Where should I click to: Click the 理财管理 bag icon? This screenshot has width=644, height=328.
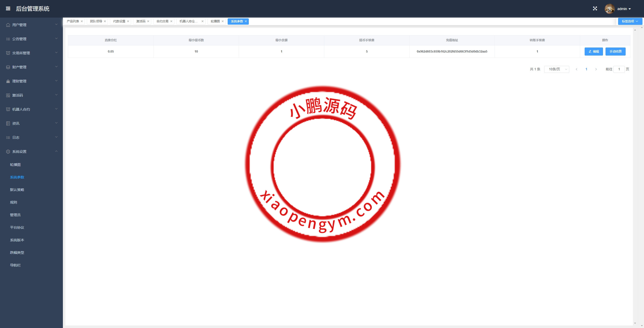click(x=8, y=81)
